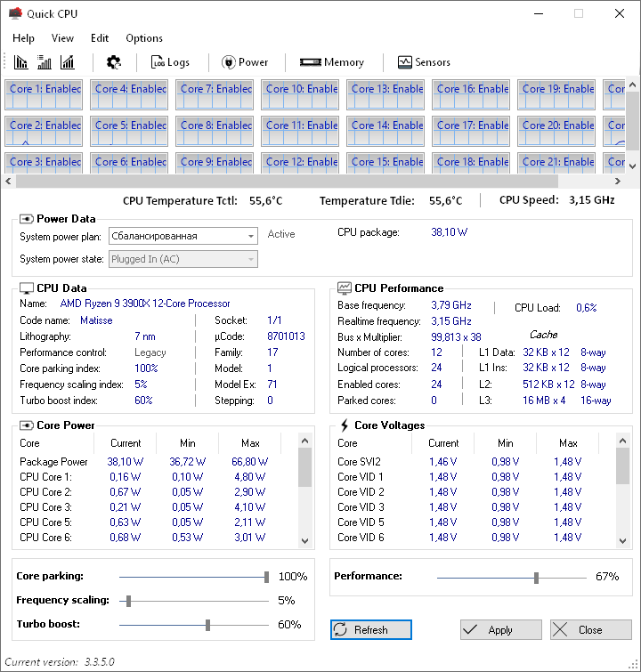Open the View menu

(x=62, y=38)
